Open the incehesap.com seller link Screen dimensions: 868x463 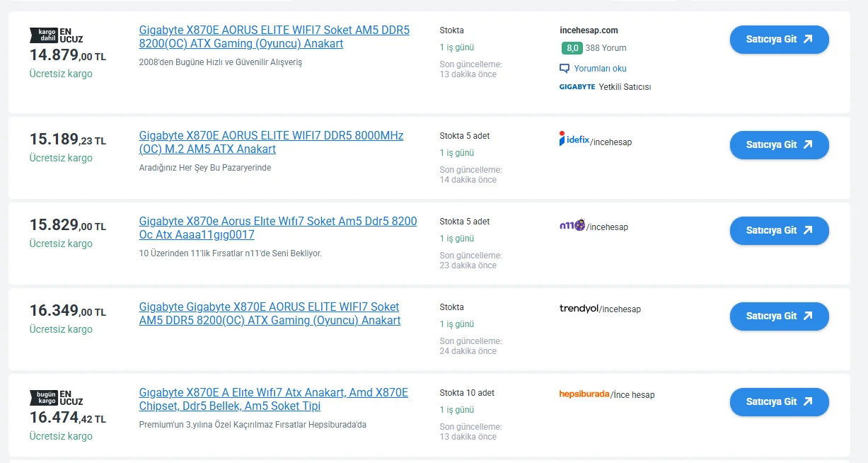click(x=589, y=30)
